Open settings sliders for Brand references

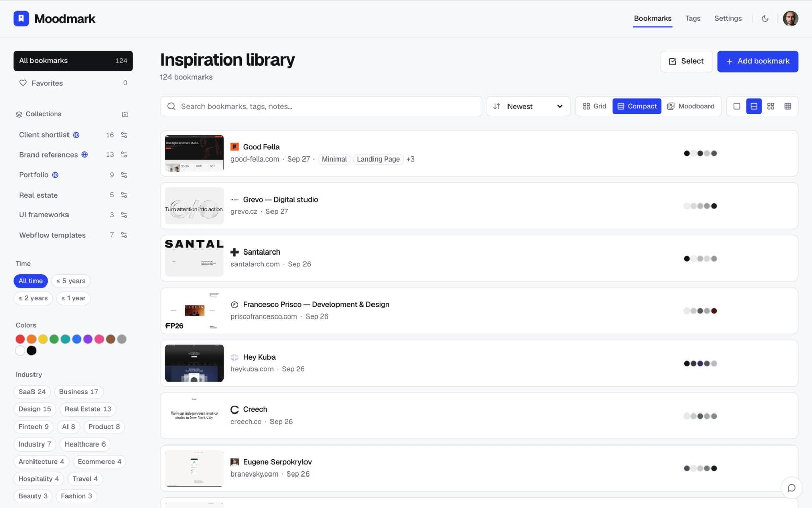tap(124, 155)
